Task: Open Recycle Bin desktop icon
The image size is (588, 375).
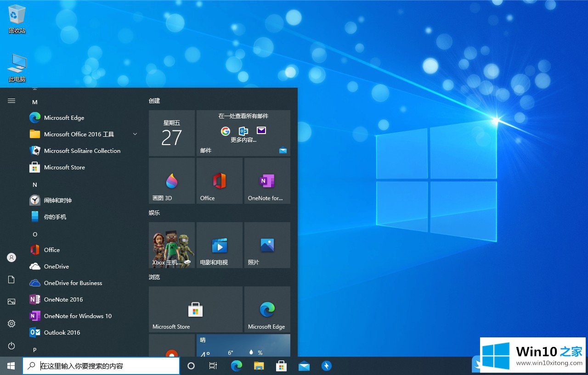Action: click(x=17, y=19)
